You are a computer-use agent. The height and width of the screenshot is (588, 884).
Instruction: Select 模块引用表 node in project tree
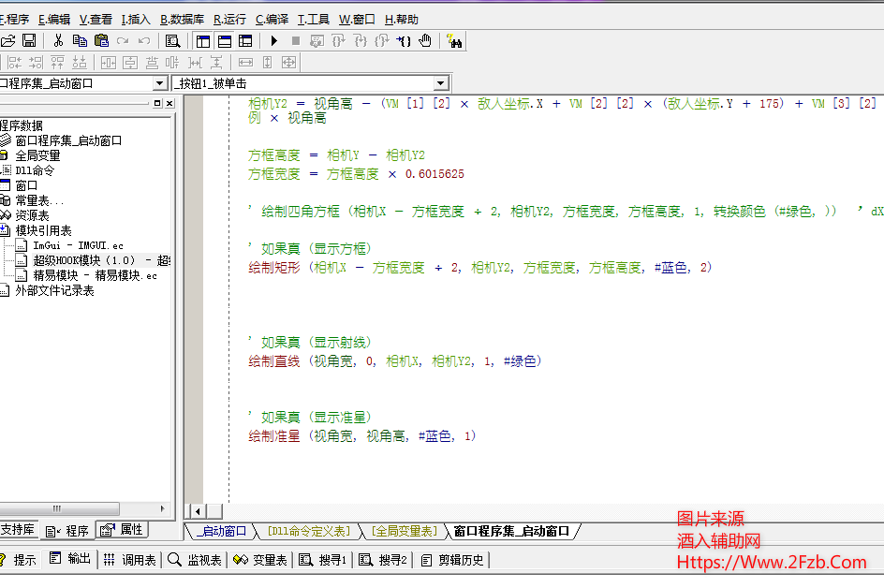click(43, 230)
